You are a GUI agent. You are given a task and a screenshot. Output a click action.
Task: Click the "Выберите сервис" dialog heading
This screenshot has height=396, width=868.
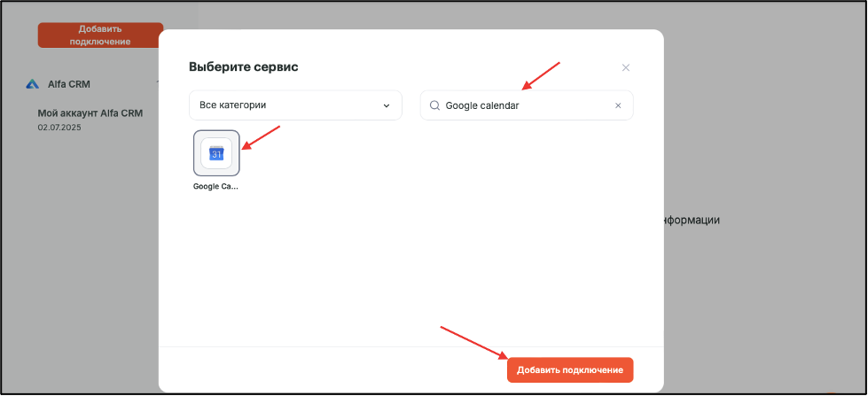(x=244, y=67)
